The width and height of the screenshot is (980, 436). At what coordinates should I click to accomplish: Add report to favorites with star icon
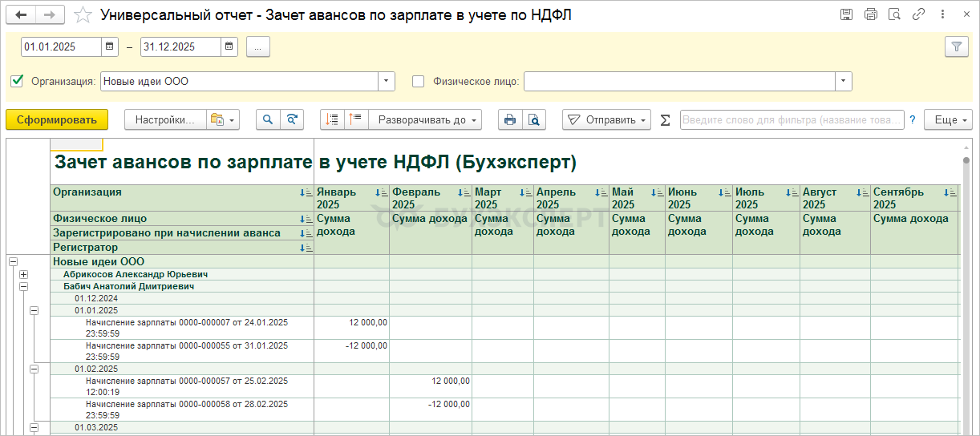83,15
